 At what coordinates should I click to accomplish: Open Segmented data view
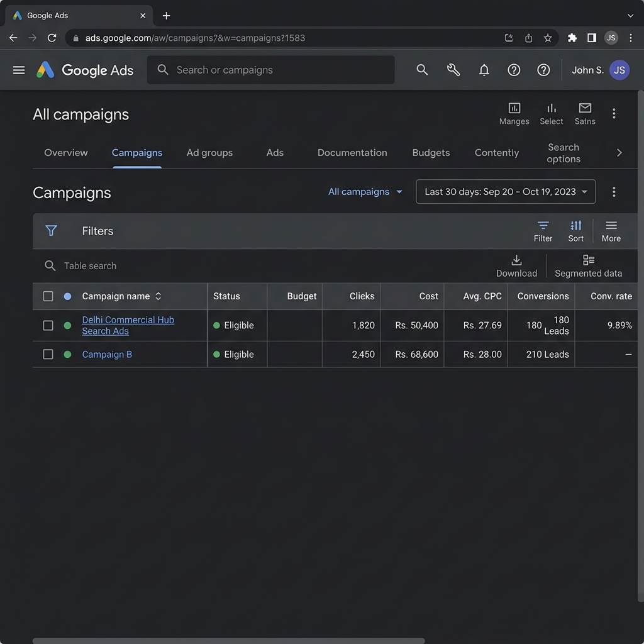(x=588, y=266)
